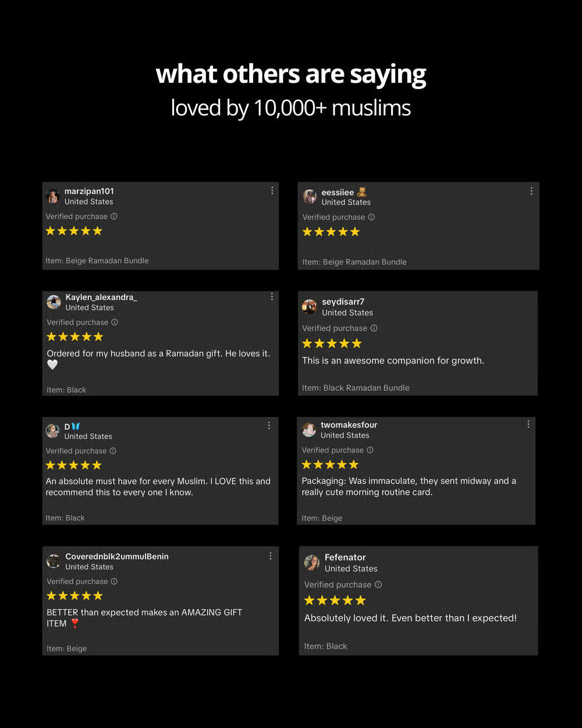Open the options menu on eessiiee's review
The height and width of the screenshot is (728, 582).
(x=531, y=191)
